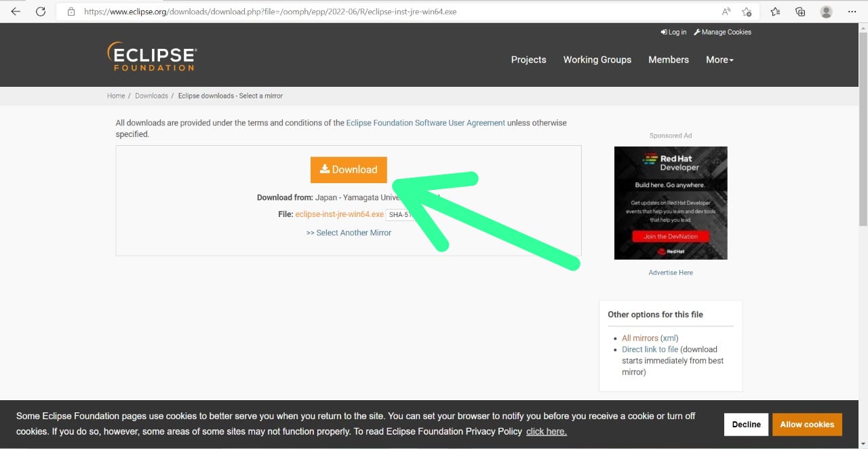Click the Allow cookies button
Viewport: 868px width, 449px height.
(x=807, y=425)
